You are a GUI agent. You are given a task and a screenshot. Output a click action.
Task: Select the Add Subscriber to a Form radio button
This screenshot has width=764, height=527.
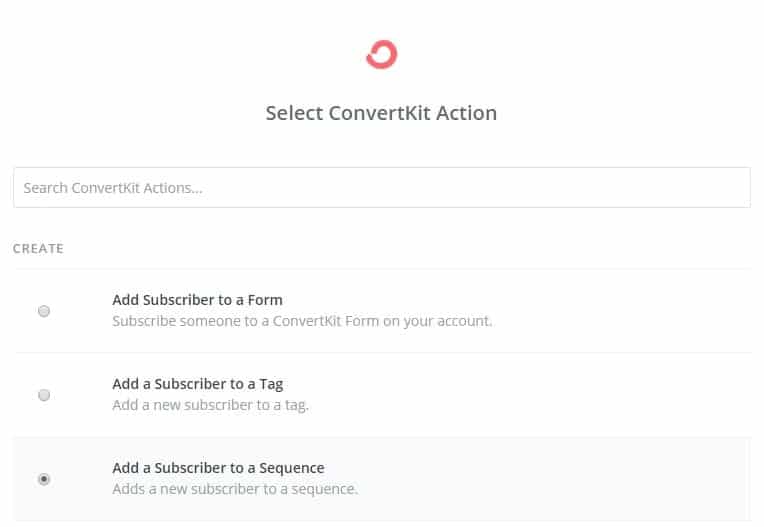coord(44,311)
